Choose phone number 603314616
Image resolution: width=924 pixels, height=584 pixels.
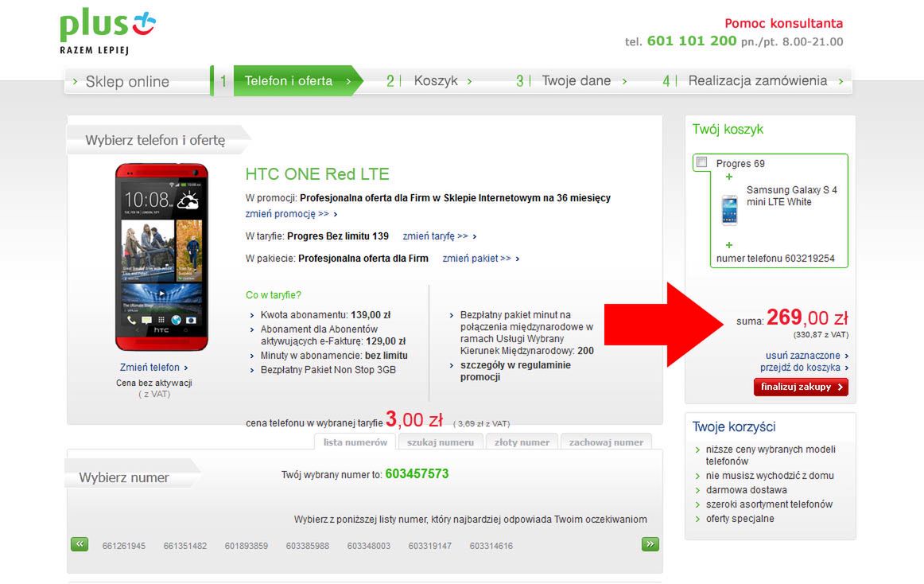491,547
